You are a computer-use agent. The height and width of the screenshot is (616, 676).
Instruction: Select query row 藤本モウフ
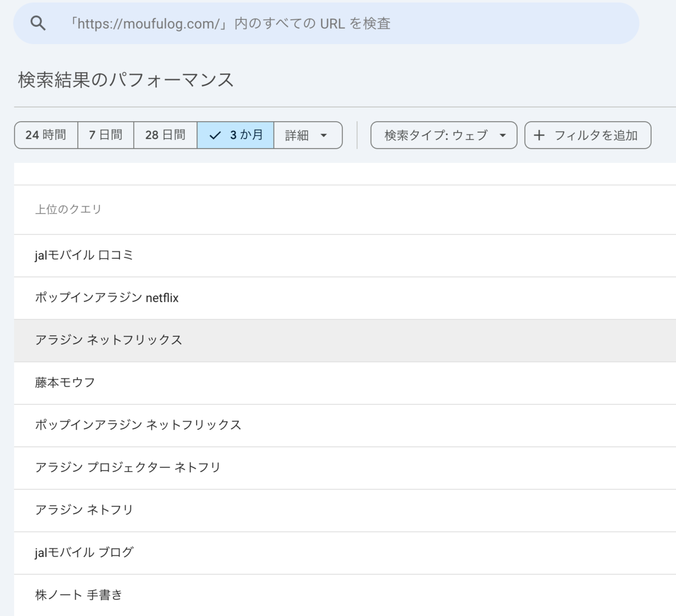(x=345, y=383)
